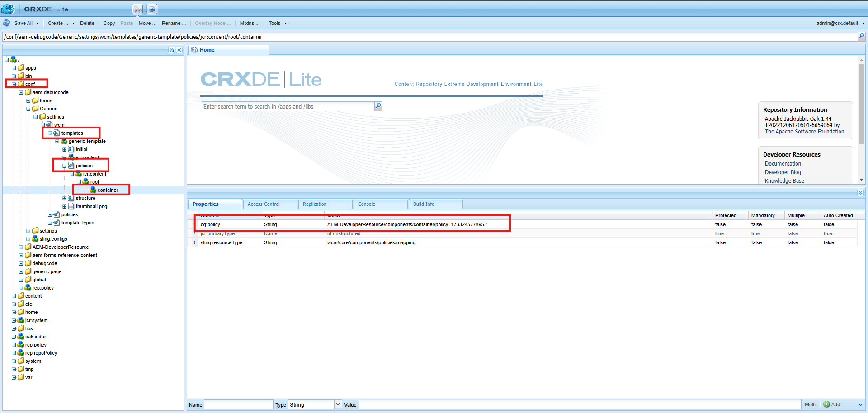
Task: Click the wrench tools icon in header
Action: 137,9
